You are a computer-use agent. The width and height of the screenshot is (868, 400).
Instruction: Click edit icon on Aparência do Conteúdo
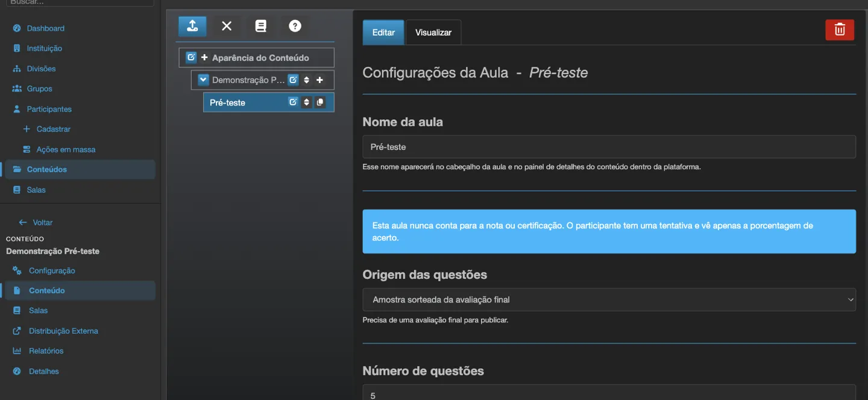191,57
